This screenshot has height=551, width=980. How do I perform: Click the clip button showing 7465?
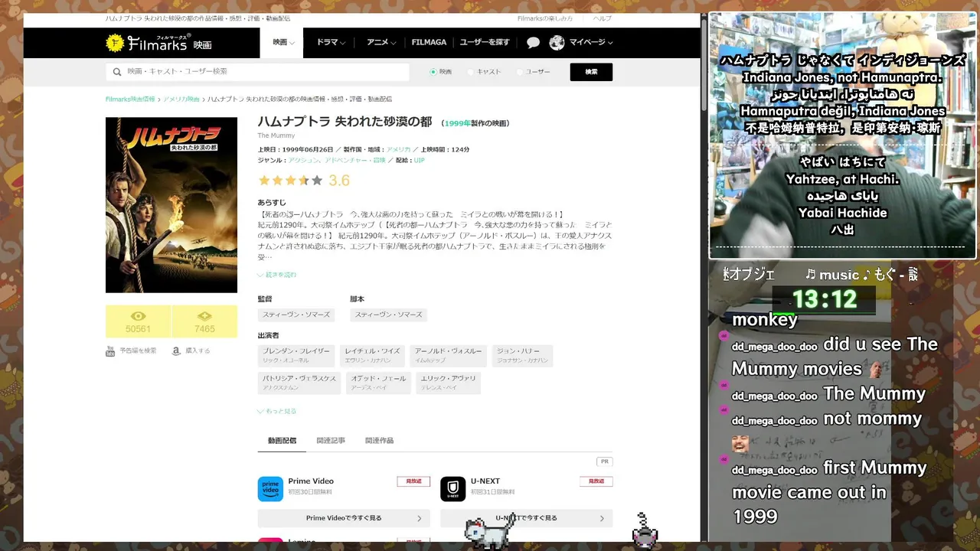point(204,321)
